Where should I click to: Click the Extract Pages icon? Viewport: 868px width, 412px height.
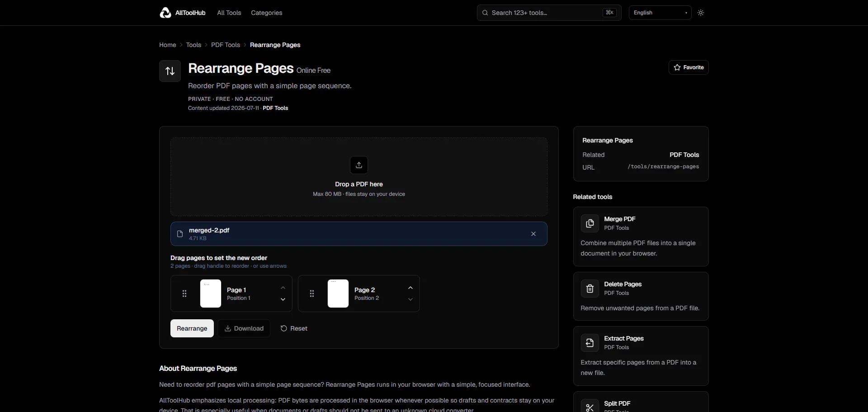tap(590, 343)
